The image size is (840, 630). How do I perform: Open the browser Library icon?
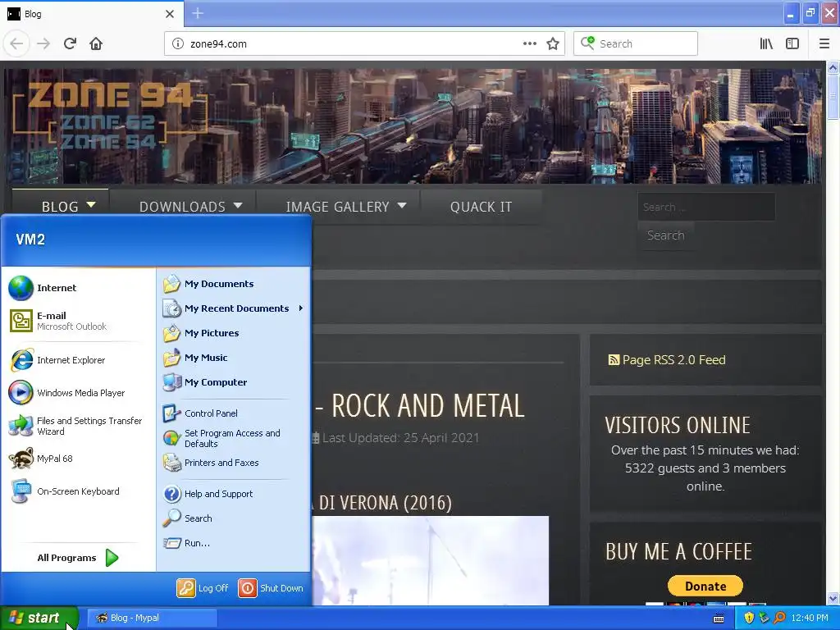click(766, 44)
